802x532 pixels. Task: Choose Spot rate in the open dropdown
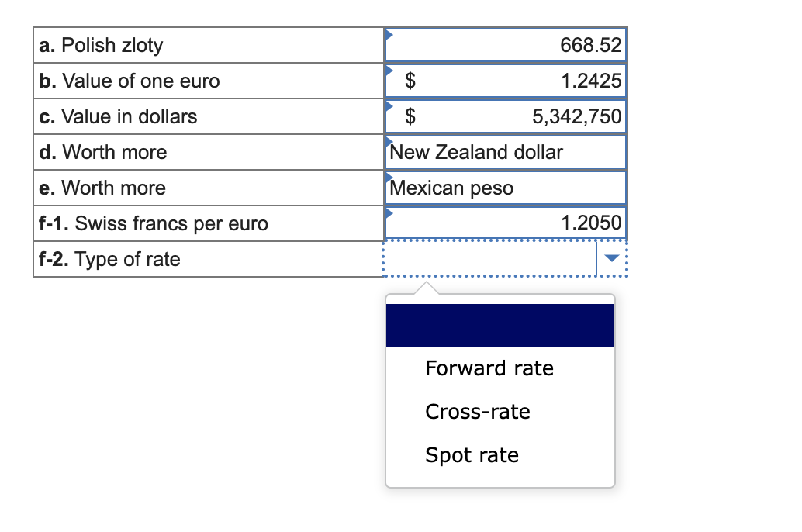[x=472, y=455]
